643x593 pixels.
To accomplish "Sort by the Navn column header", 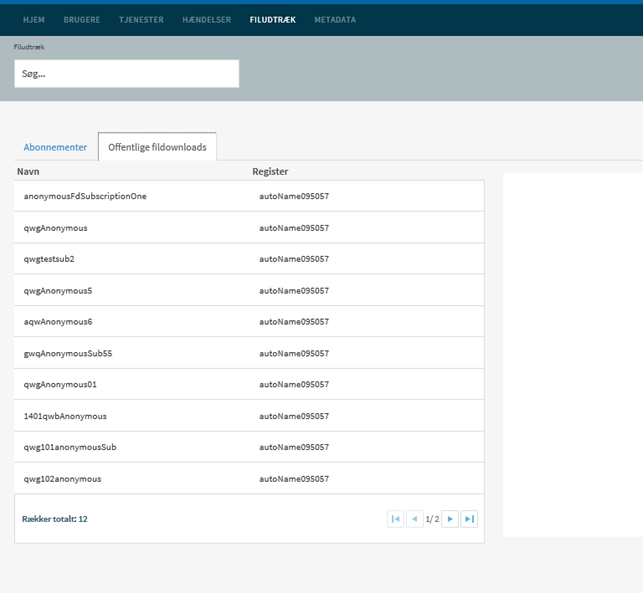I will tap(28, 172).
